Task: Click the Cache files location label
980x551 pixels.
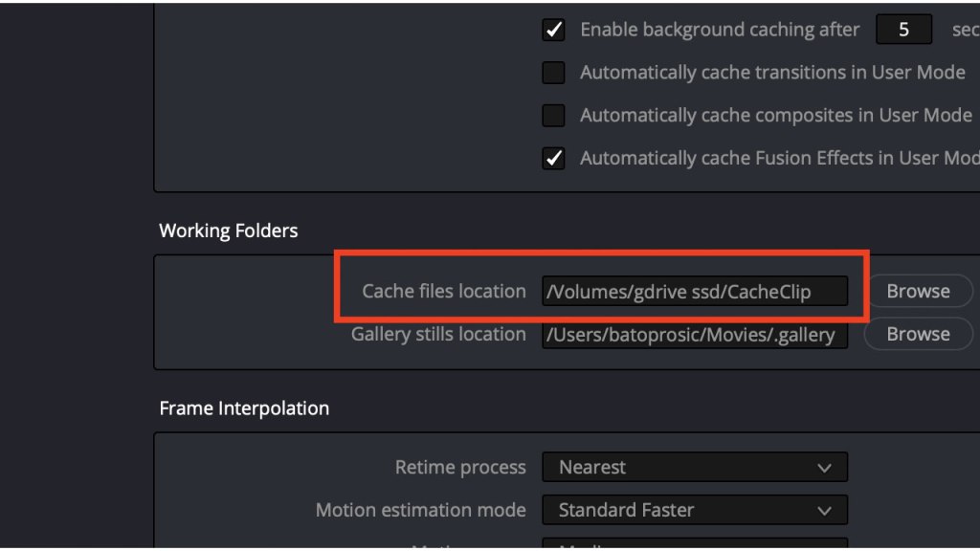Action: click(443, 292)
